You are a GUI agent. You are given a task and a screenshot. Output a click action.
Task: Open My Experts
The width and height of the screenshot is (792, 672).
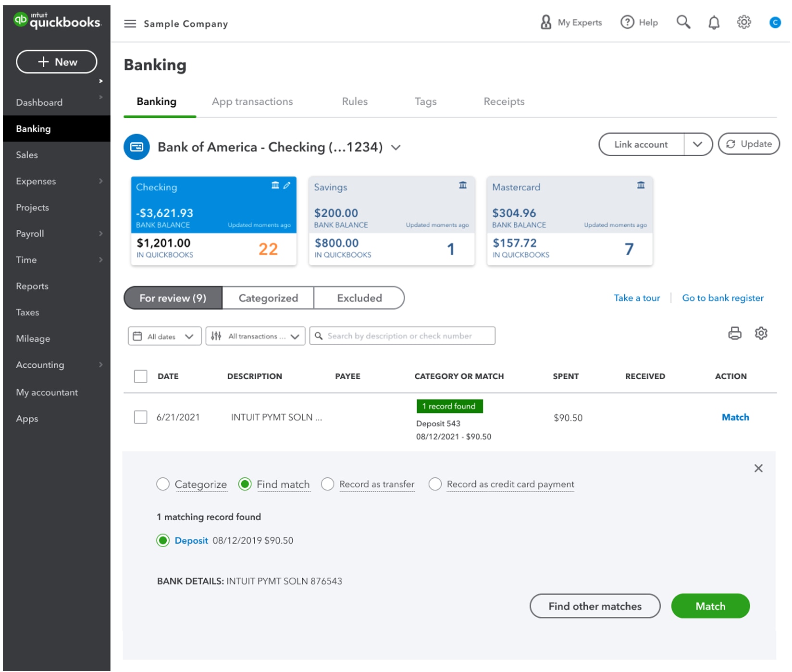[571, 22]
